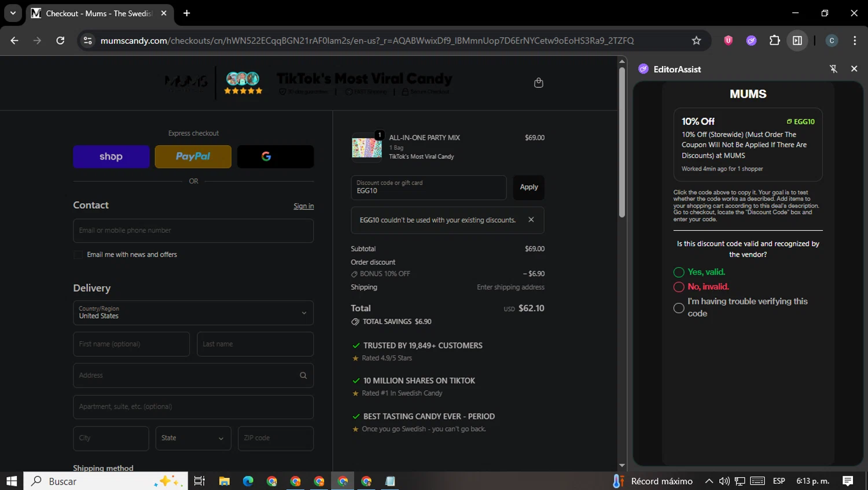Viewport: 868px width, 490px height.
Task: Select Yes, valid radio option
Action: click(x=679, y=272)
